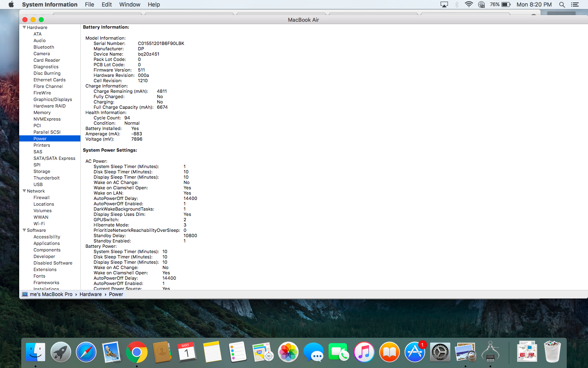588x368 pixels.
Task: Click the Charge Remaining value 4811
Action: tap(162, 91)
